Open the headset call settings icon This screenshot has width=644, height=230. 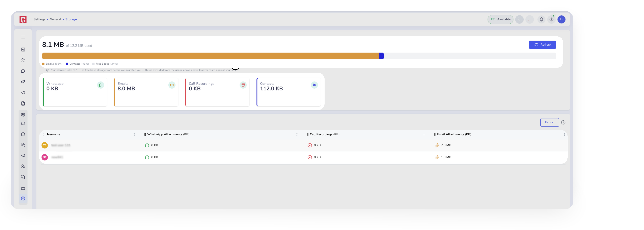click(x=23, y=124)
